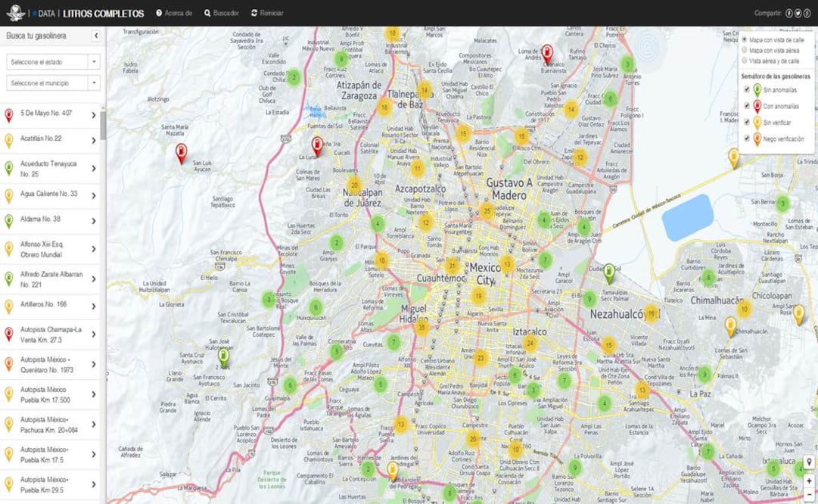Zoom out with the minus button
The height and width of the screenshot is (504, 818).
809,494
